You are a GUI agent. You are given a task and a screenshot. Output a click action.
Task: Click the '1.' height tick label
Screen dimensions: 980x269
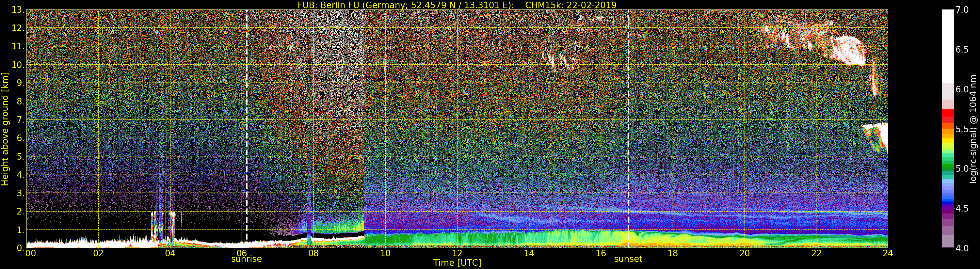tap(21, 230)
